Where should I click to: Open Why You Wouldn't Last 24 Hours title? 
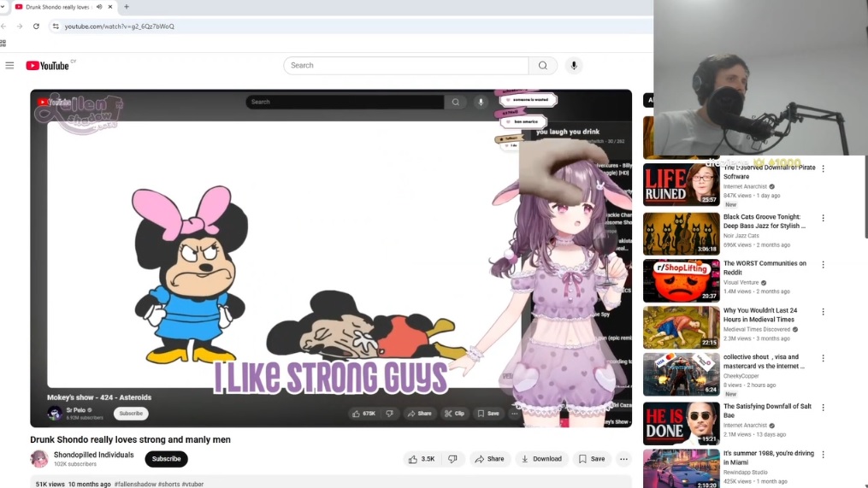(760, 315)
